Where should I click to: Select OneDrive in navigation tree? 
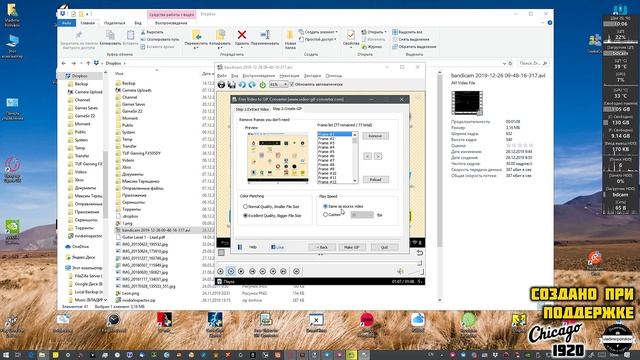click(x=80, y=247)
